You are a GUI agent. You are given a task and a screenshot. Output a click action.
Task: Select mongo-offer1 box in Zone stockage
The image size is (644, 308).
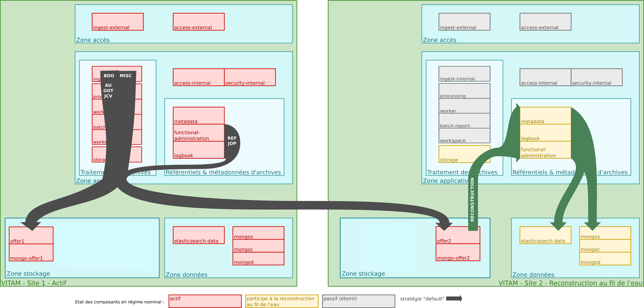(31, 252)
